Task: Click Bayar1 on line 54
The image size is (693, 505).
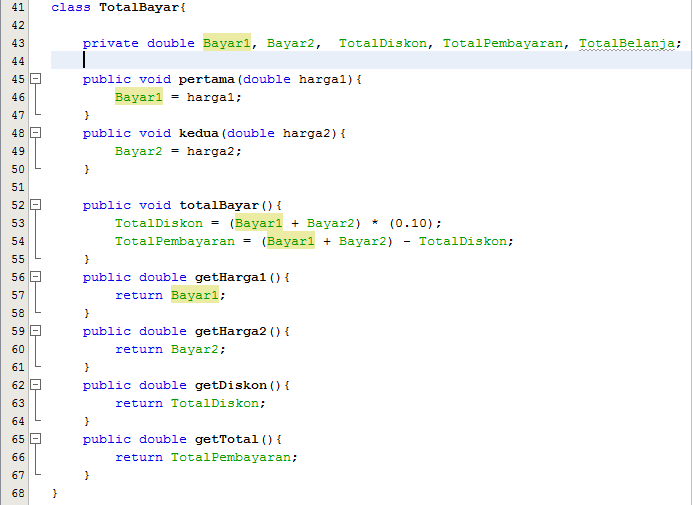Action: [x=291, y=241]
